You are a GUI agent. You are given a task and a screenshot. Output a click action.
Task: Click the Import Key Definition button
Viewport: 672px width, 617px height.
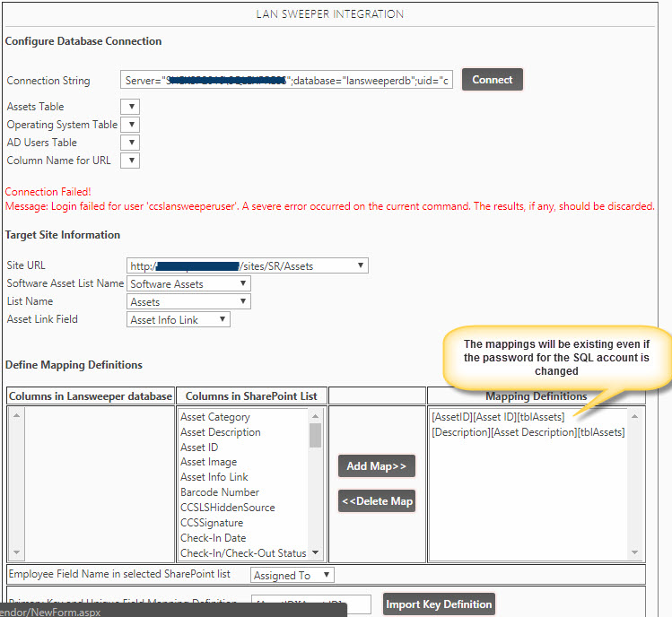click(439, 604)
